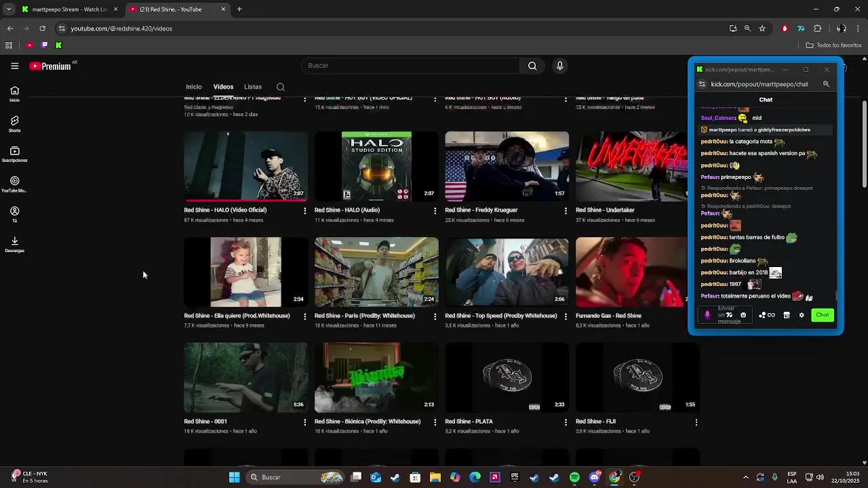Click the green Chat send button

coord(823,315)
